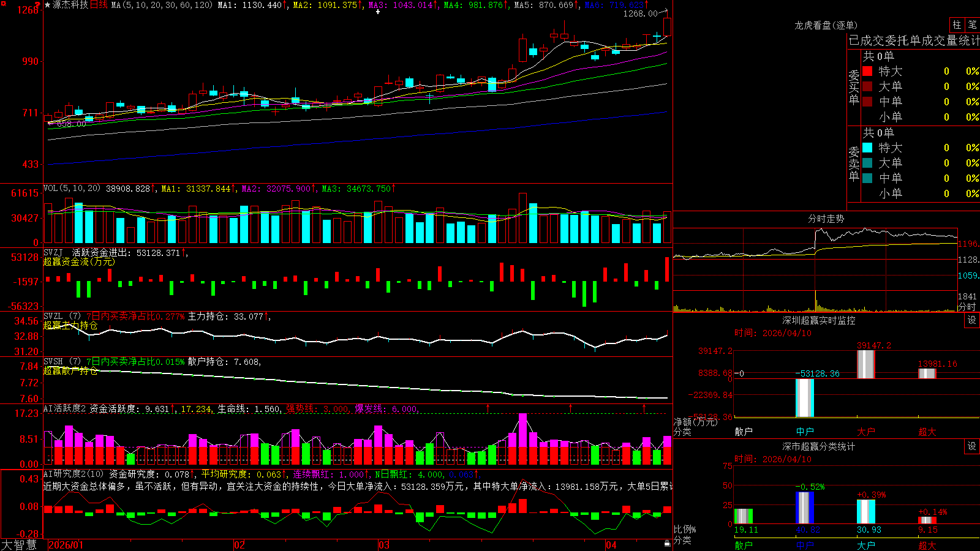Click the 658.00 low price label on the chart

click(x=71, y=124)
